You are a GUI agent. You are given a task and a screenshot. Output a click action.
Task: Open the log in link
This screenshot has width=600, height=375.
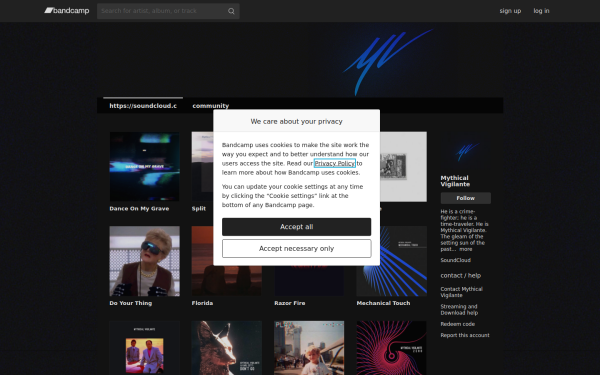pyautogui.click(x=541, y=11)
